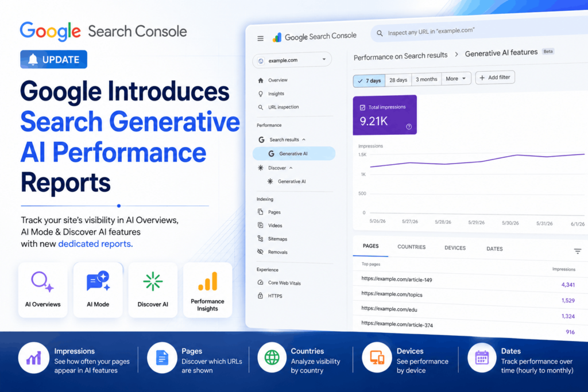
Task: Click the table filter icon
Action: 578,251
